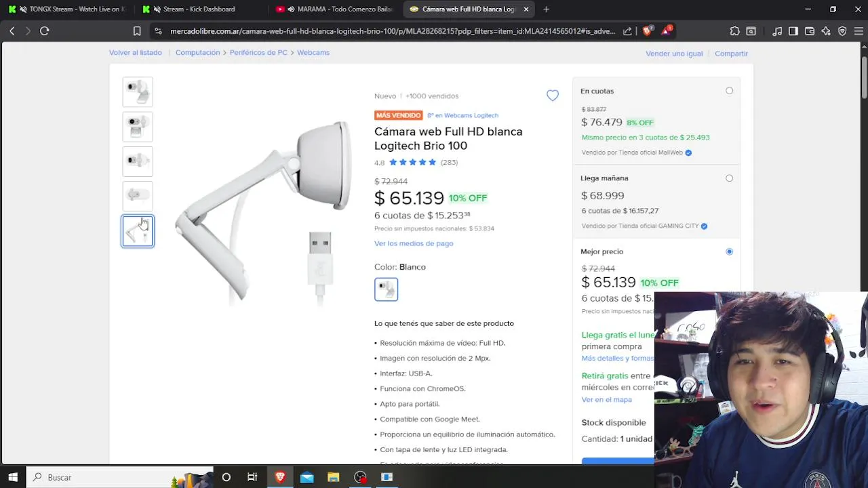The height and width of the screenshot is (488, 868).
Task: Open the Periféricos de PC breadcrumb
Action: [258, 52]
